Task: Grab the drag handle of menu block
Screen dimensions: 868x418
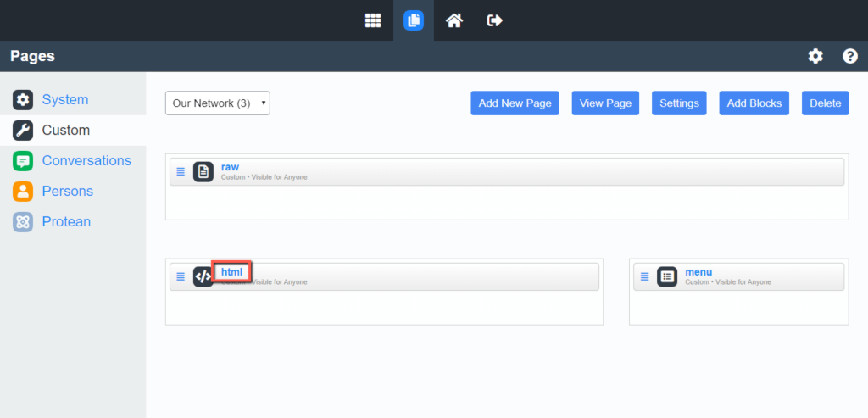Action: tap(644, 276)
